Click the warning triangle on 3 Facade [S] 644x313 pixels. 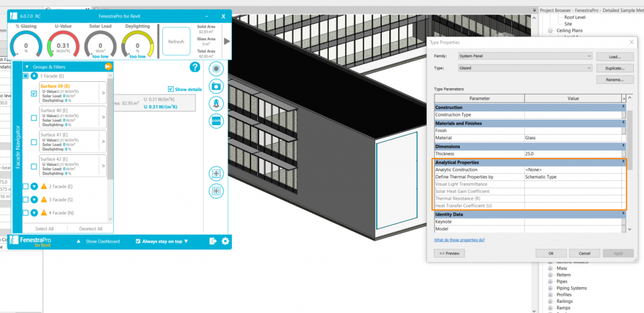click(x=44, y=200)
